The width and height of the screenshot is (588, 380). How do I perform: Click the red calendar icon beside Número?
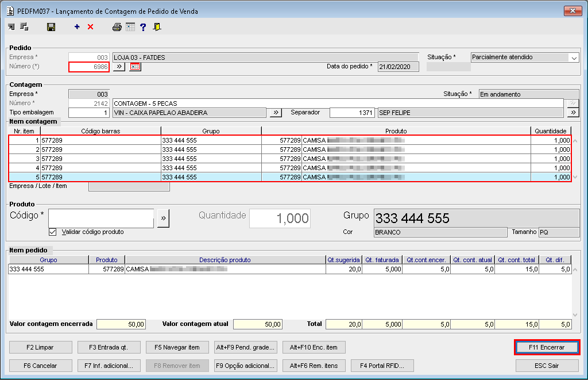tap(135, 67)
